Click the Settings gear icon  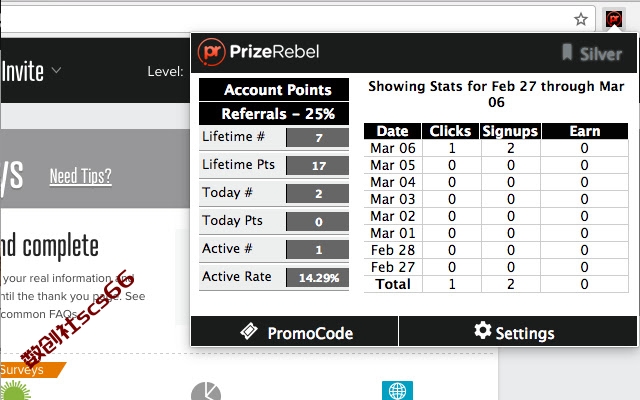[x=482, y=330]
